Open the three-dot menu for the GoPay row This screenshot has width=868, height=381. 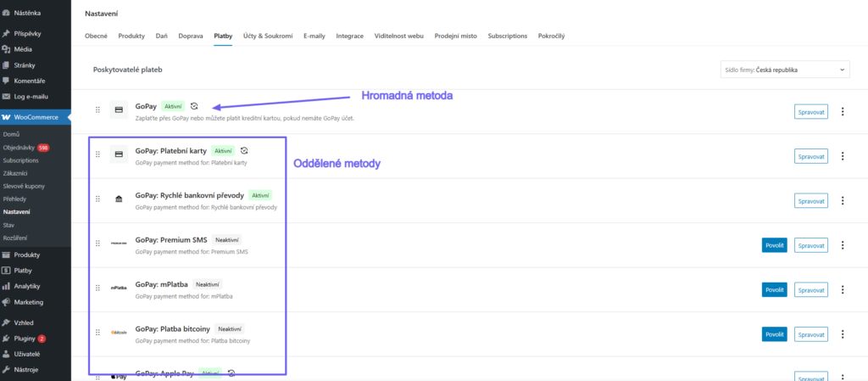(843, 112)
